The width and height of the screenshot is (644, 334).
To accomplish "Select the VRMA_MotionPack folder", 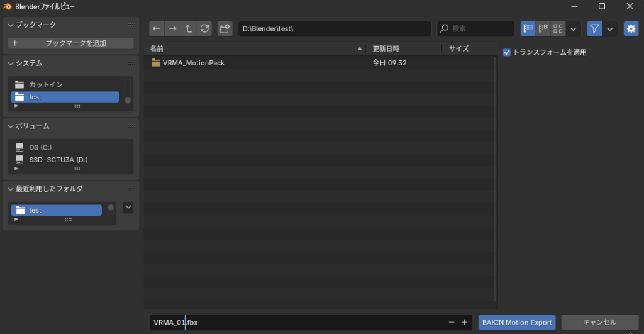I will click(x=193, y=63).
